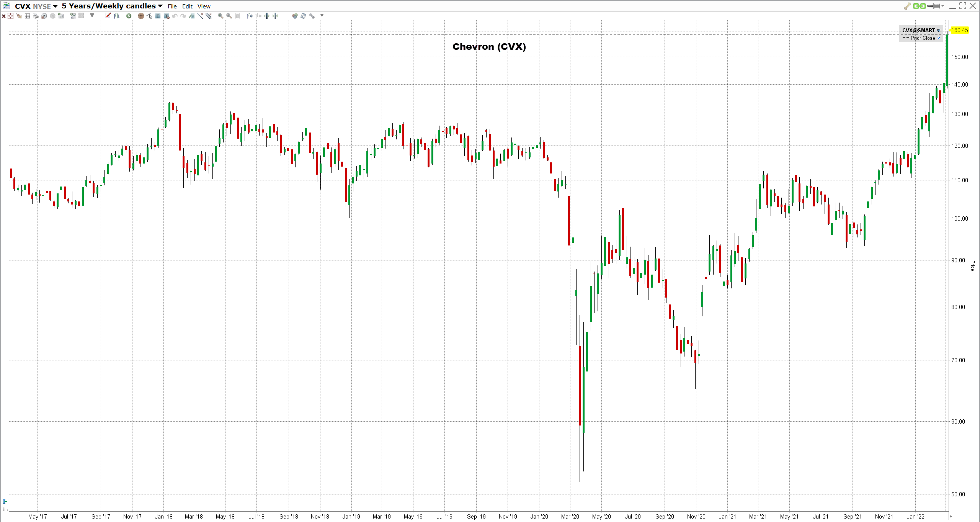Select the red pencil drawing tool

tap(108, 15)
